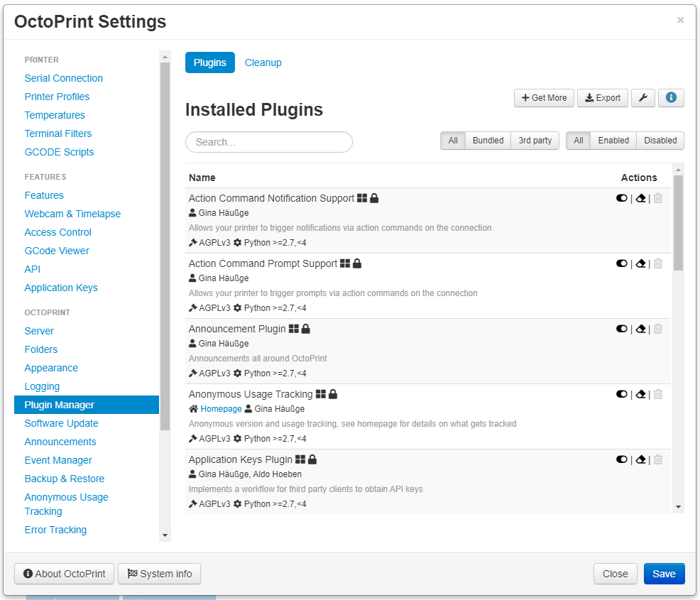Image resolution: width=700 pixels, height=600 pixels.
Task: Open GCODE Scripts settings
Action: click(59, 152)
